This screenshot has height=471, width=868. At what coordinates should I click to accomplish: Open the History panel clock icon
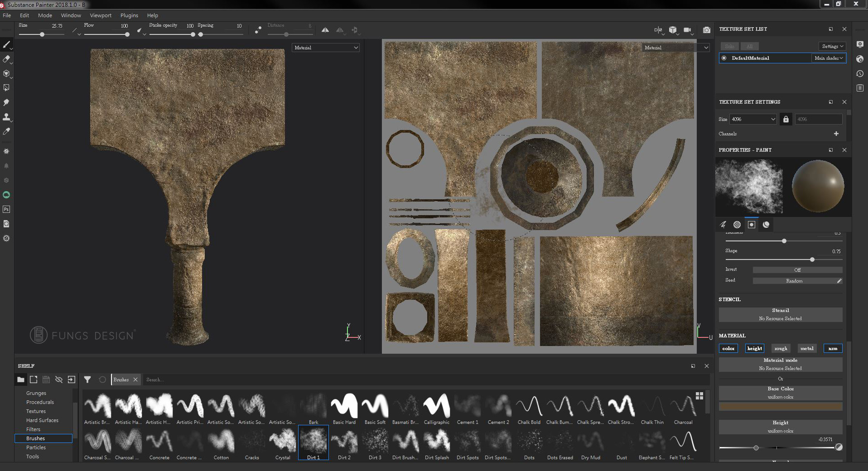[860, 73]
